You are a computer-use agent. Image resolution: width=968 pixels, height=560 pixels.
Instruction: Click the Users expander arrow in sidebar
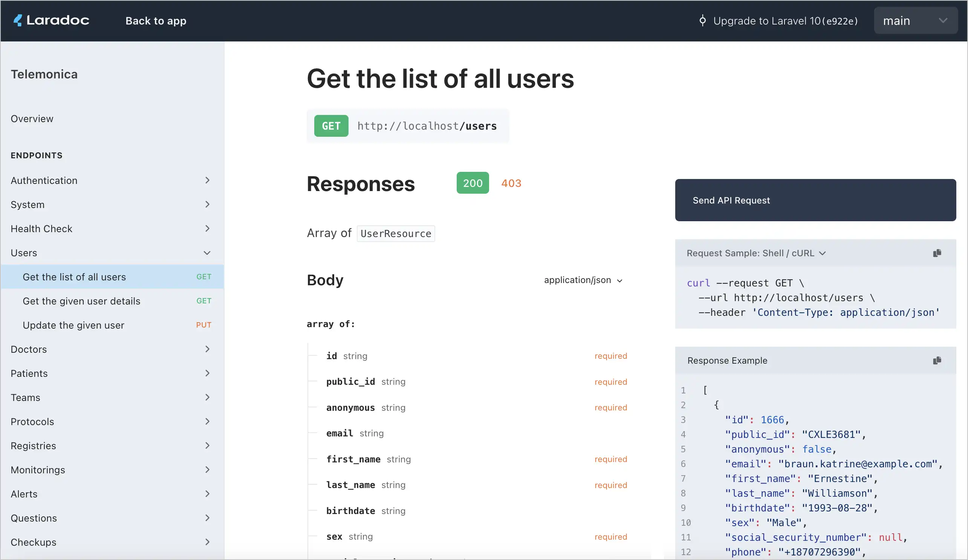[x=206, y=252]
